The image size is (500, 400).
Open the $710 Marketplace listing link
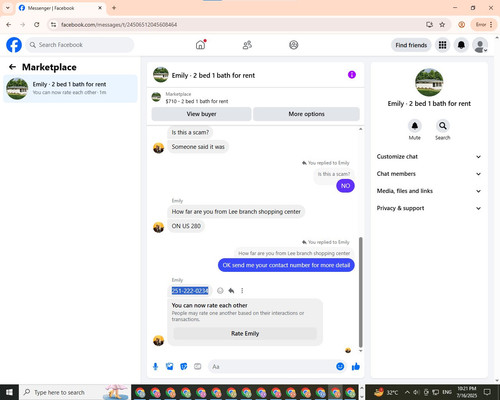click(x=197, y=101)
